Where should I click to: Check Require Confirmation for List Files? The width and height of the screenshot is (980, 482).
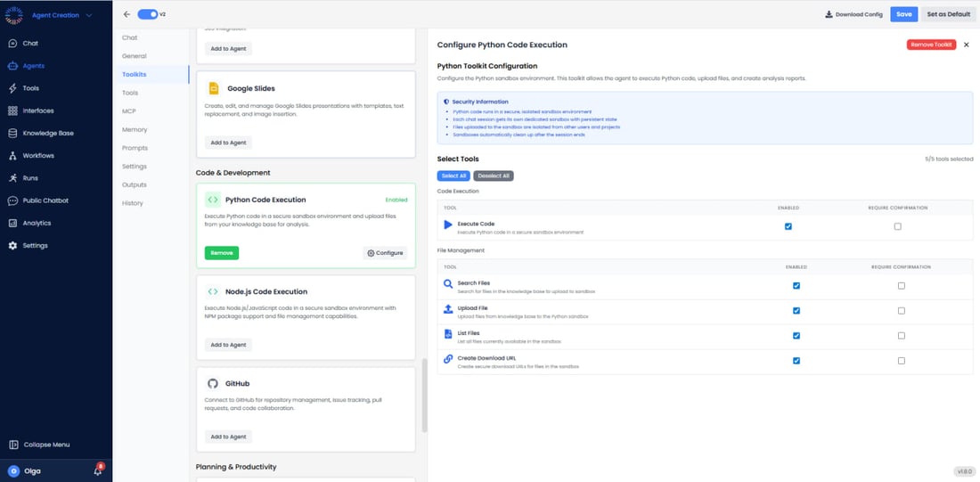(902, 336)
